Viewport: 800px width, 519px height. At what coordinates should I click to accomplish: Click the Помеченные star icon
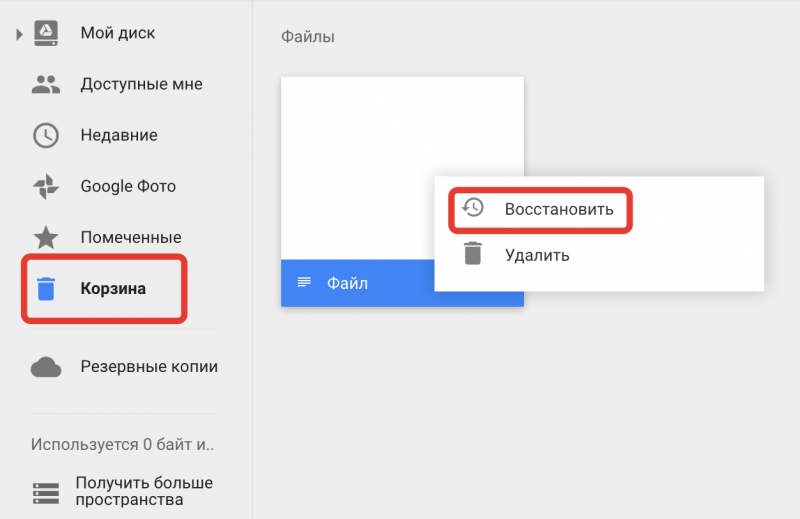pos(46,238)
